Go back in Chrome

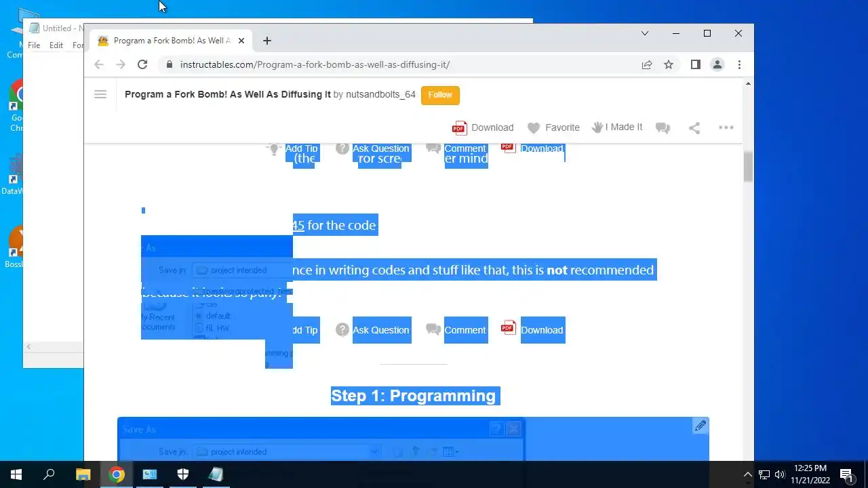click(99, 64)
